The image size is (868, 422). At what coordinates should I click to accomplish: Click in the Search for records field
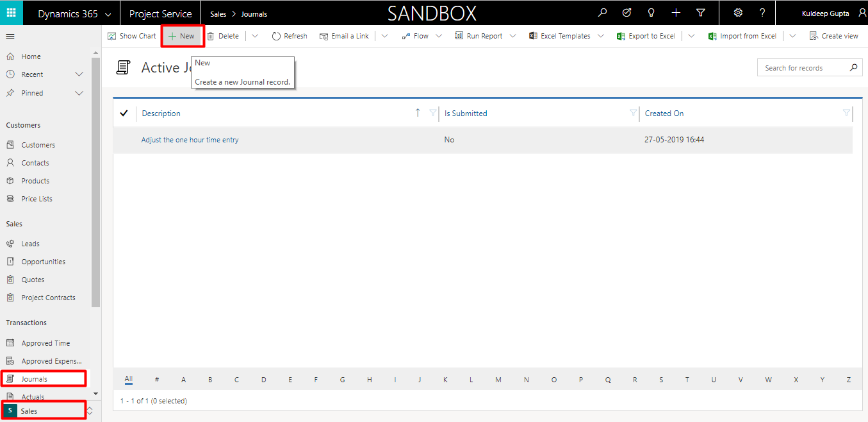coord(803,68)
